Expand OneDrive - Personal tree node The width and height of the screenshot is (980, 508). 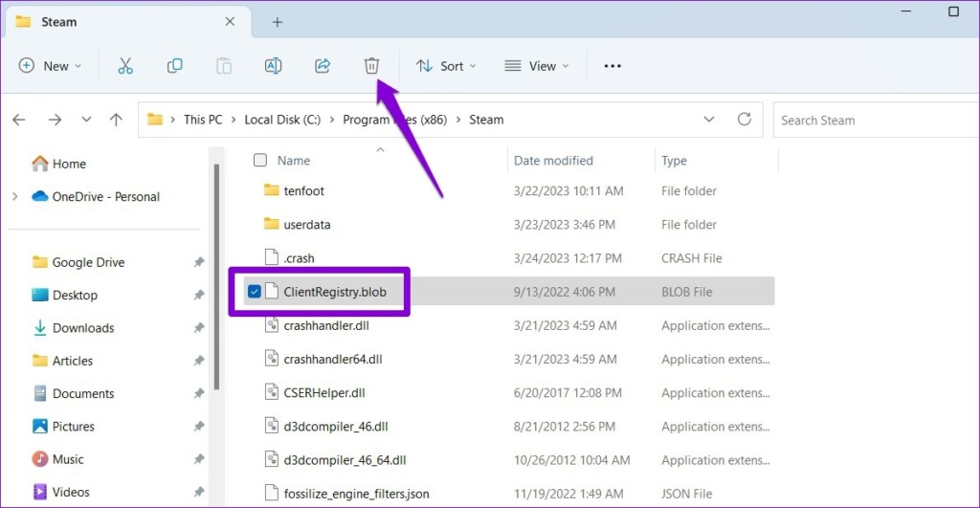pyautogui.click(x=15, y=196)
